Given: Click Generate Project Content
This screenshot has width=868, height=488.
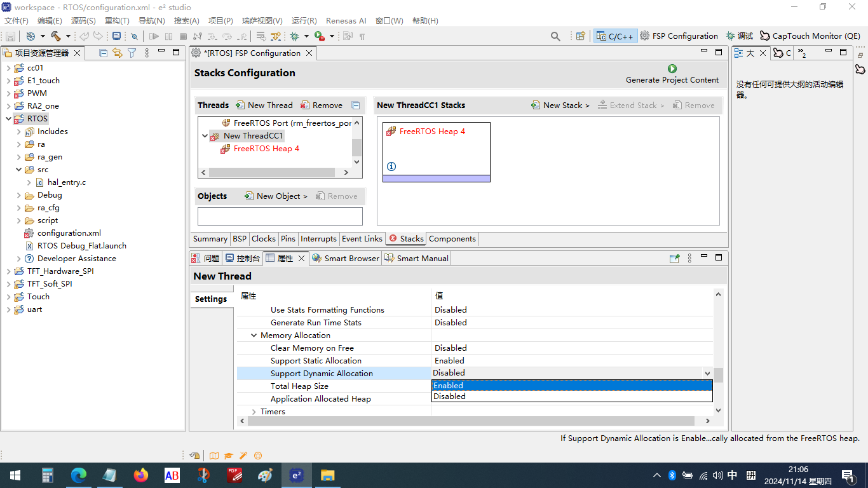Looking at the screenshot, I should pos(672,74).
